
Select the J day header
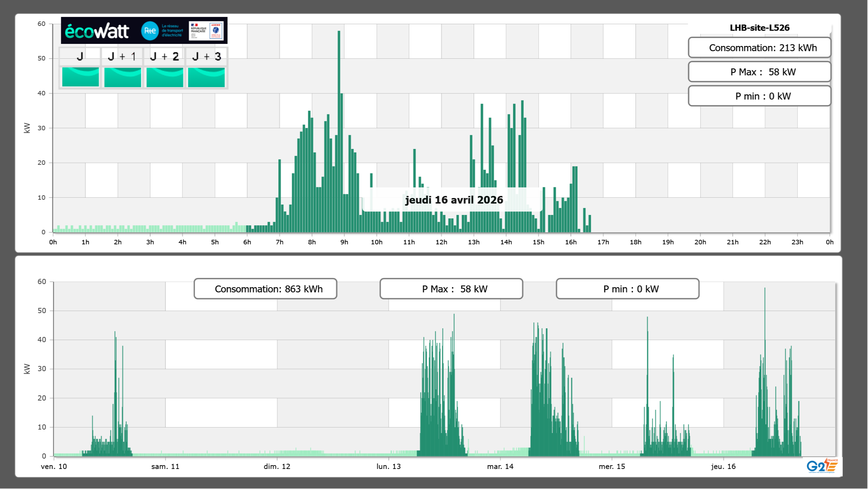tap(80, 56)
